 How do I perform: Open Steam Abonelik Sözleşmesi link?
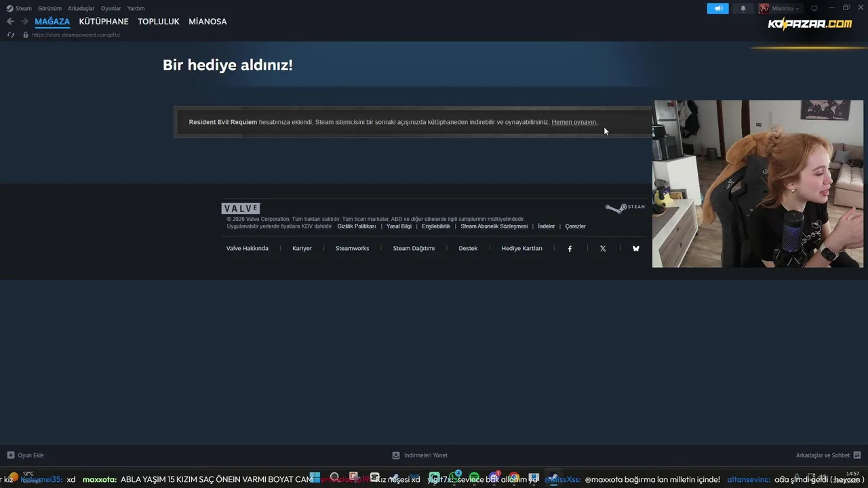point(494,226)
